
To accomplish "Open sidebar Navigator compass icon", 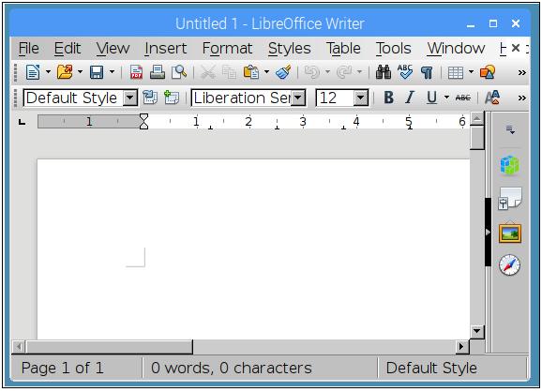I will click(509, 265).
